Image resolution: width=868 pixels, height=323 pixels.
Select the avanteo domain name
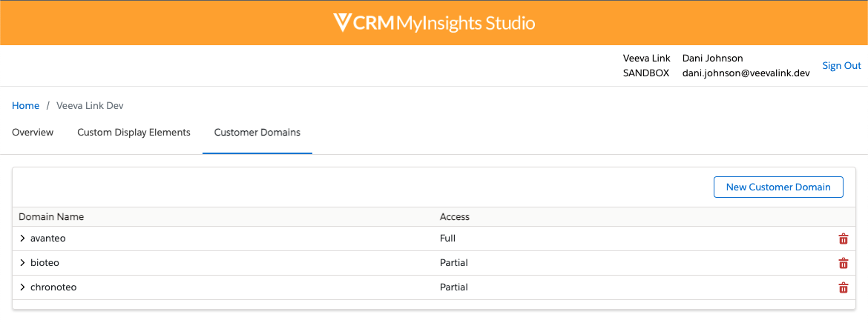(48, 239)
